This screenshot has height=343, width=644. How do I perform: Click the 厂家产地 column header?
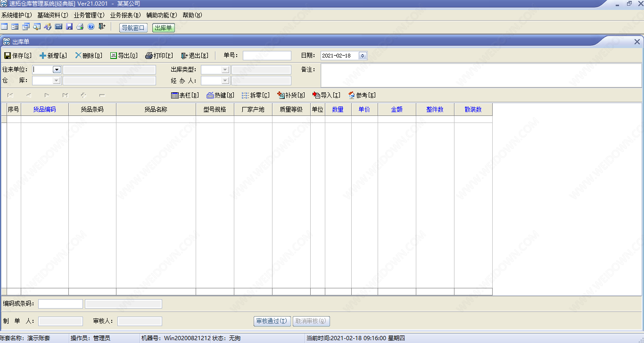click(x=253, y=109)
